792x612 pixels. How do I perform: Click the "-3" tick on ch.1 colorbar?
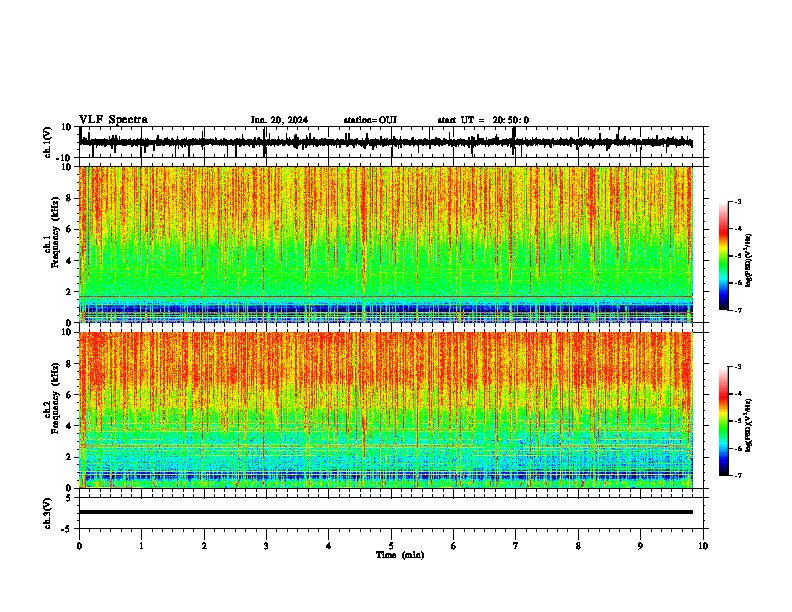coord(737,201)
